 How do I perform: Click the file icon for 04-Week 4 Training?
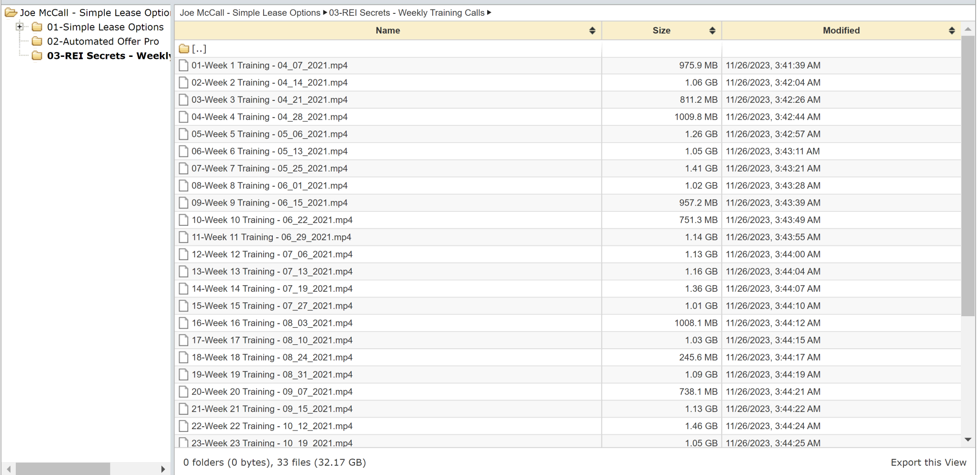(183, 117)
